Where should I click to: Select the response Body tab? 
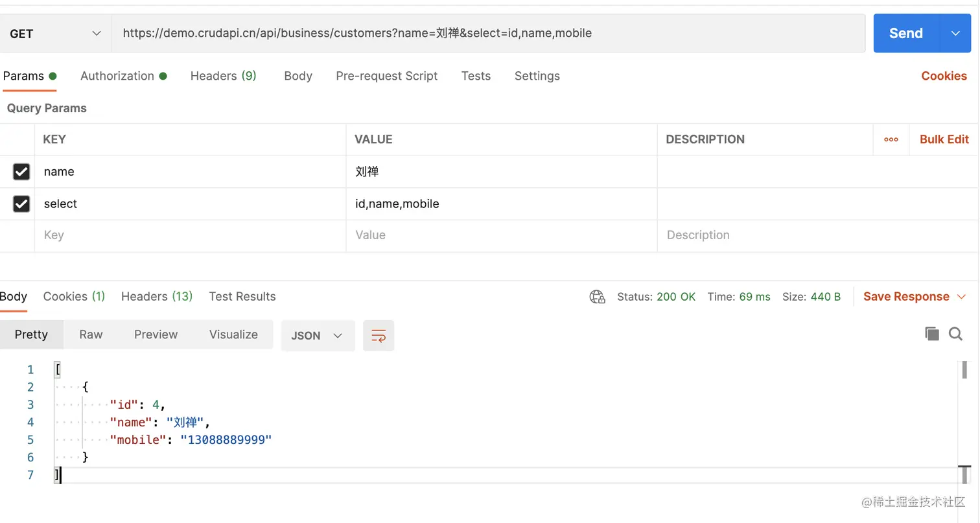(14, 297)
